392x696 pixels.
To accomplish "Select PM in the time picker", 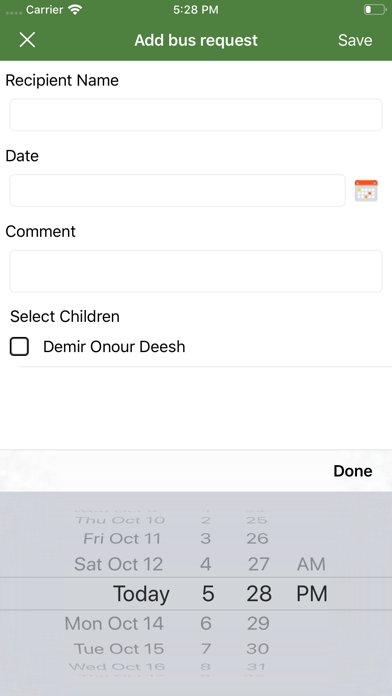I will pos(312,594).
